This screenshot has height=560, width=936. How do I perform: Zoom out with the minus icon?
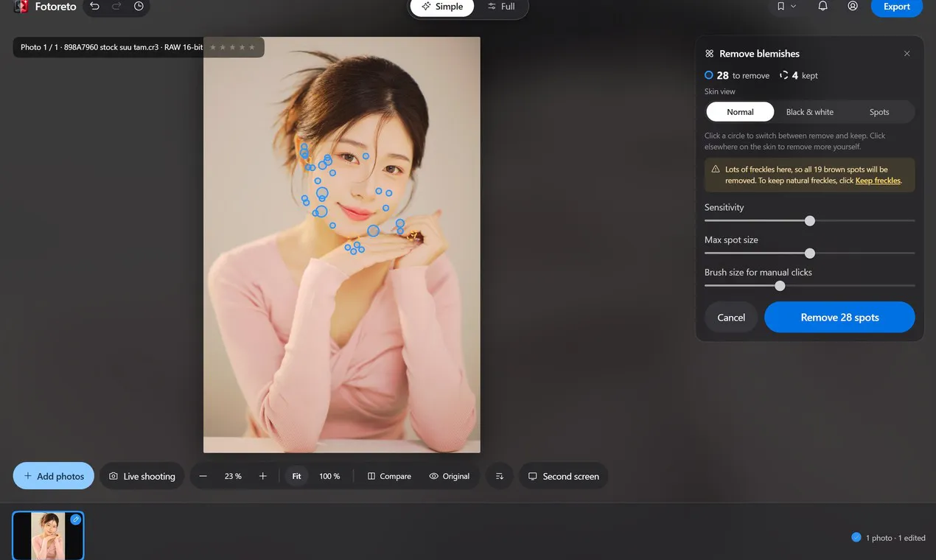coord(203,476)
